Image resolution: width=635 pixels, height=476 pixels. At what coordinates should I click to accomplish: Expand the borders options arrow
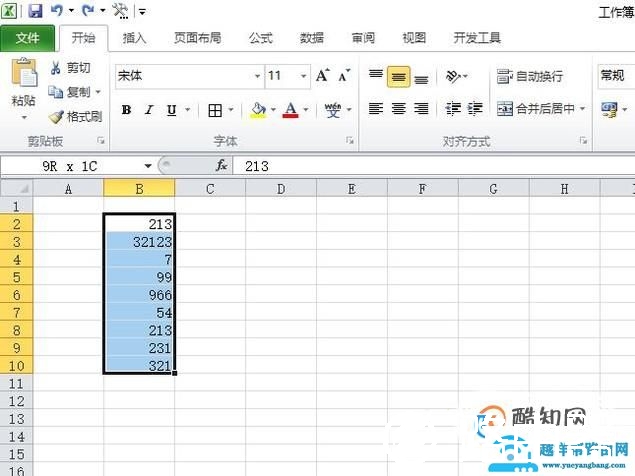point(231,110)
